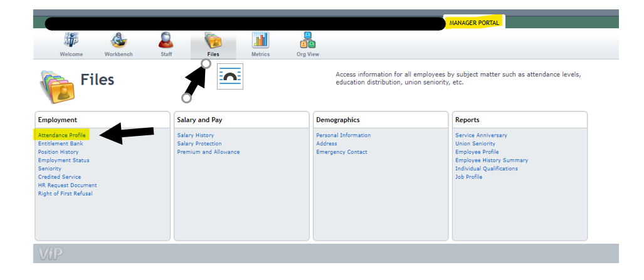Click the VIP logo in footer
Viewport: 644px width, 280px height.
(x=51, y=254)
